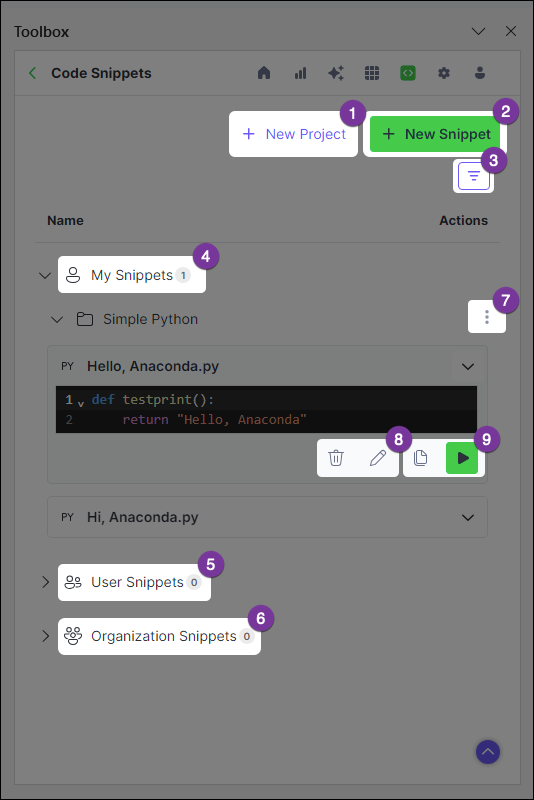The width and height of the screenshot is (534, 800).
Task: Open the Home icon in toolbar
Action: 264,73
